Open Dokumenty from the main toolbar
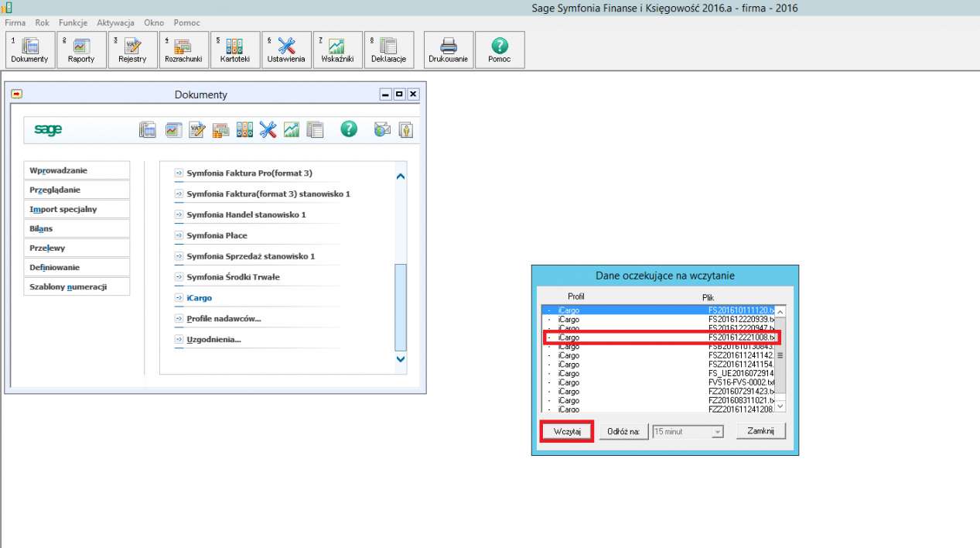Image resolution: width=980 pixels, height=548 pixels. click(x=30, y=50)
